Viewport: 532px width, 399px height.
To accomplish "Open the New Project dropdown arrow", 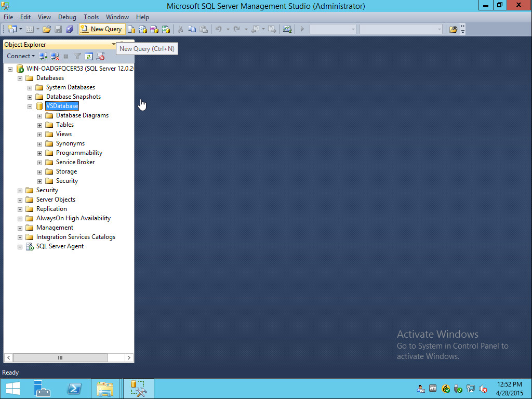I will click(x=21, y=29).
